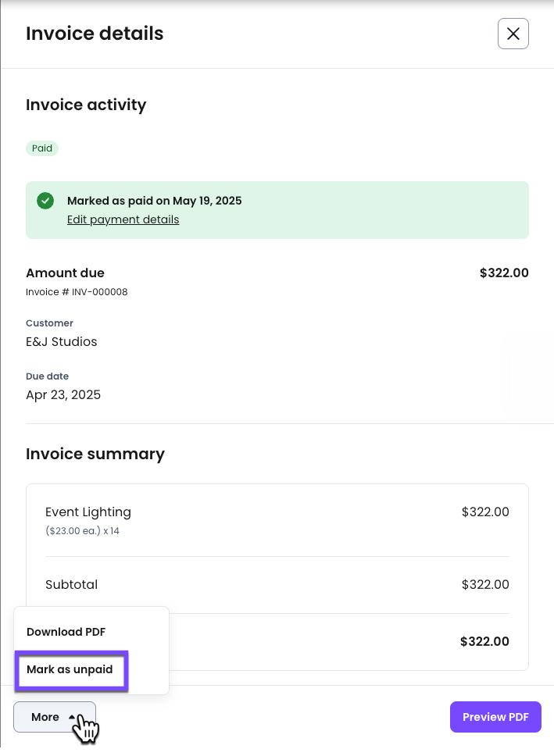
Task: Click the Subtotal row label
Action: click(x=71, y=584)
